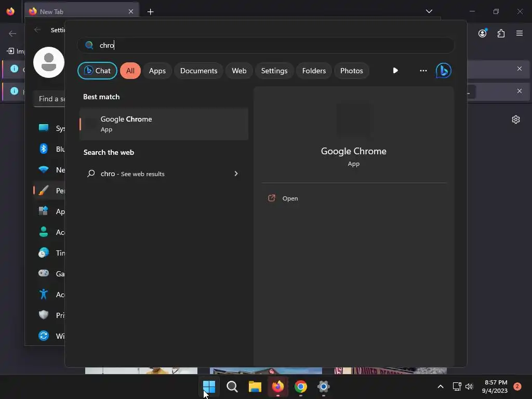This screenshot has width=532, height=399.
Task: Close the New Tab tab
Action: tap(131, 11)
